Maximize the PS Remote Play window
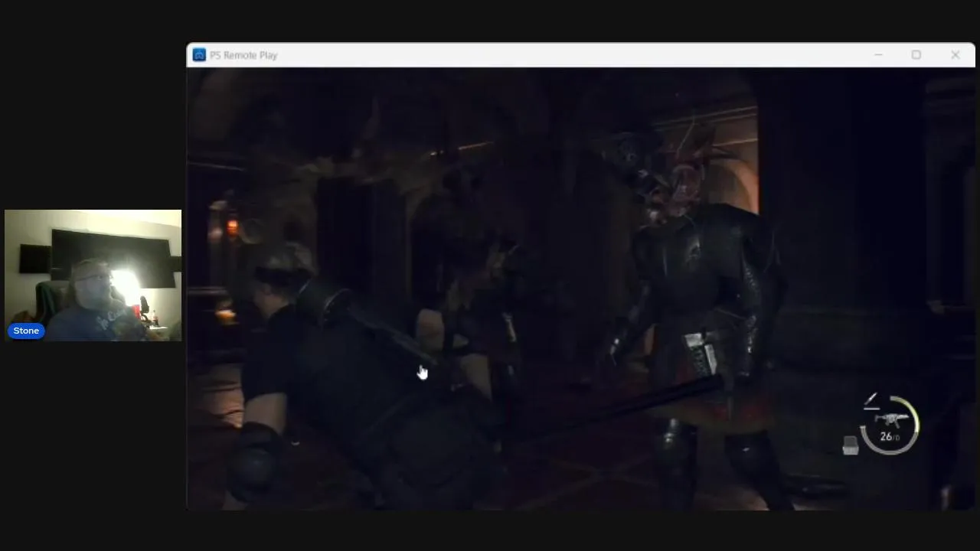Viewport: 980px width, 551px height. coord(916,55)
